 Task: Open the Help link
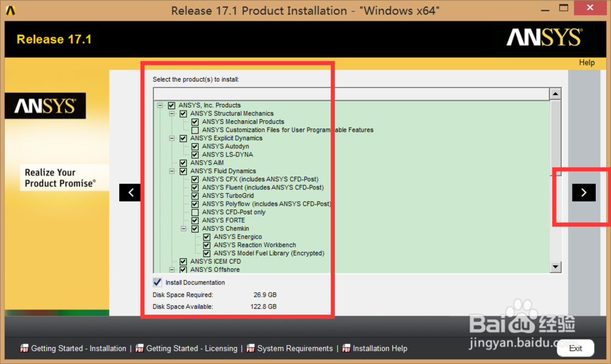point(587,63)
